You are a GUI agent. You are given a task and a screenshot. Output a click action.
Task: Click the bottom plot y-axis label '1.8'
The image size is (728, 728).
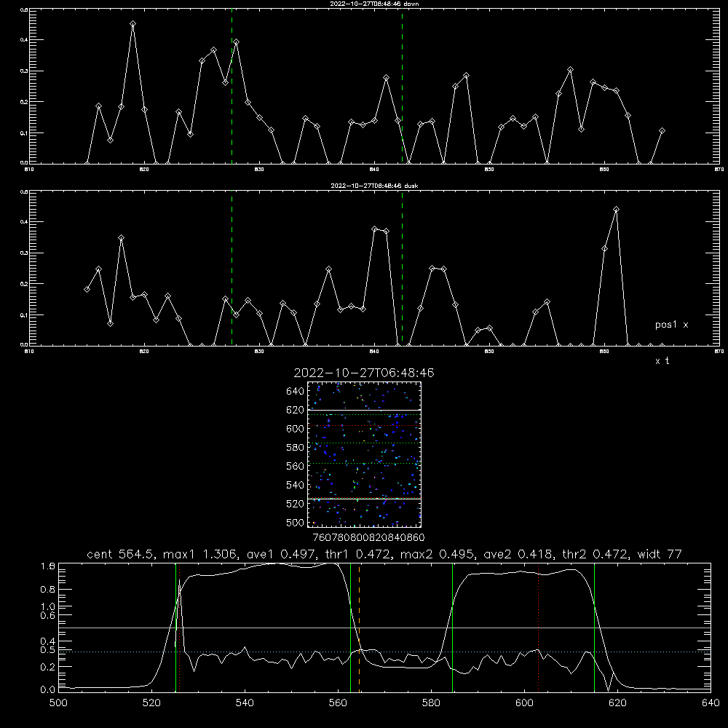click(x=48, y=566)
